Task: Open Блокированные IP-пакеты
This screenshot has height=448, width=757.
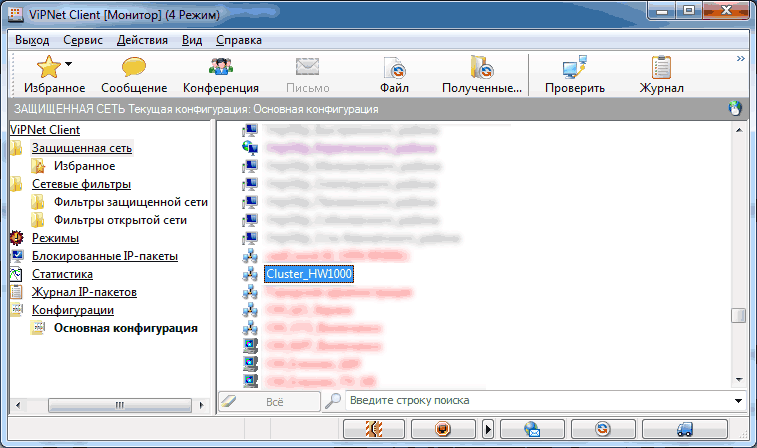Action: [x=105, y=256]
